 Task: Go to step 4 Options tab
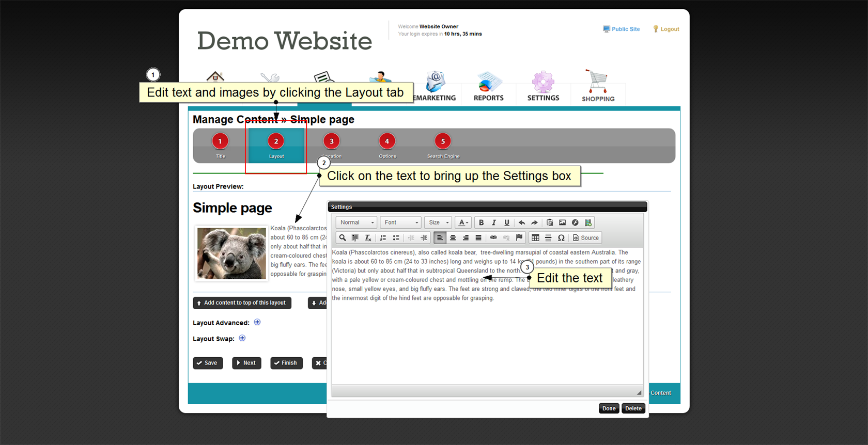coord(387,141)
